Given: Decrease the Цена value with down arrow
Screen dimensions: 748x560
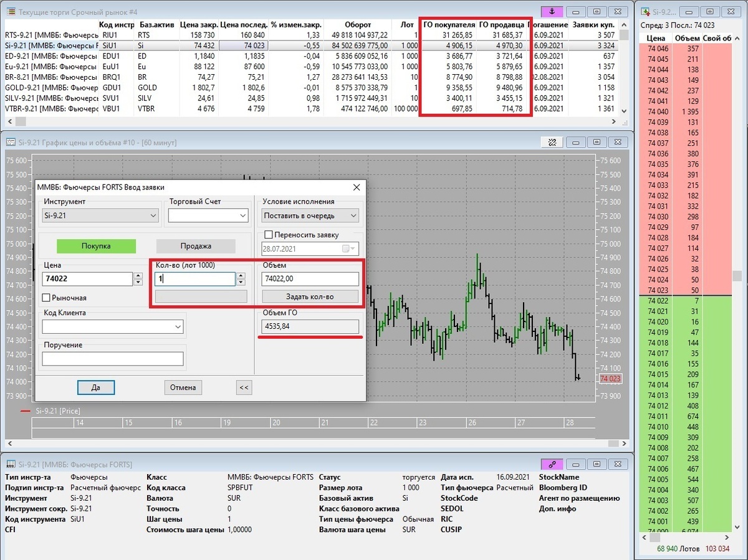Looking at the screenshot, I should tap(138, 282).
